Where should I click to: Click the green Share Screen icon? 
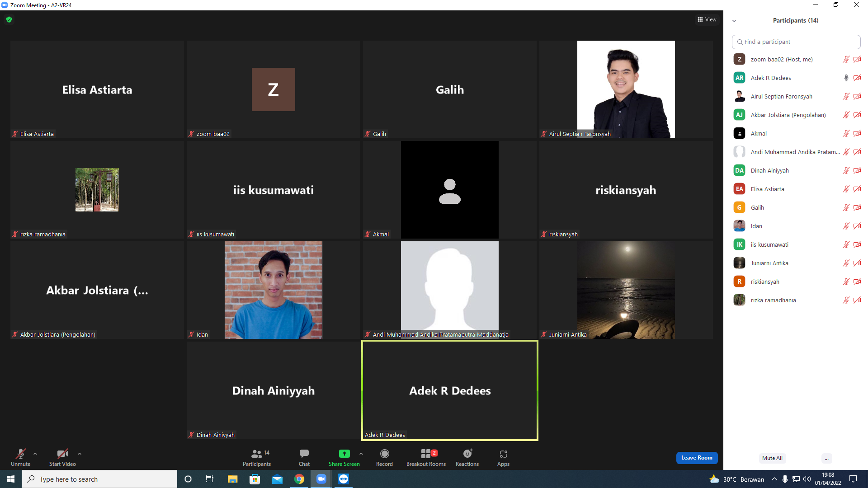[344, 454]
